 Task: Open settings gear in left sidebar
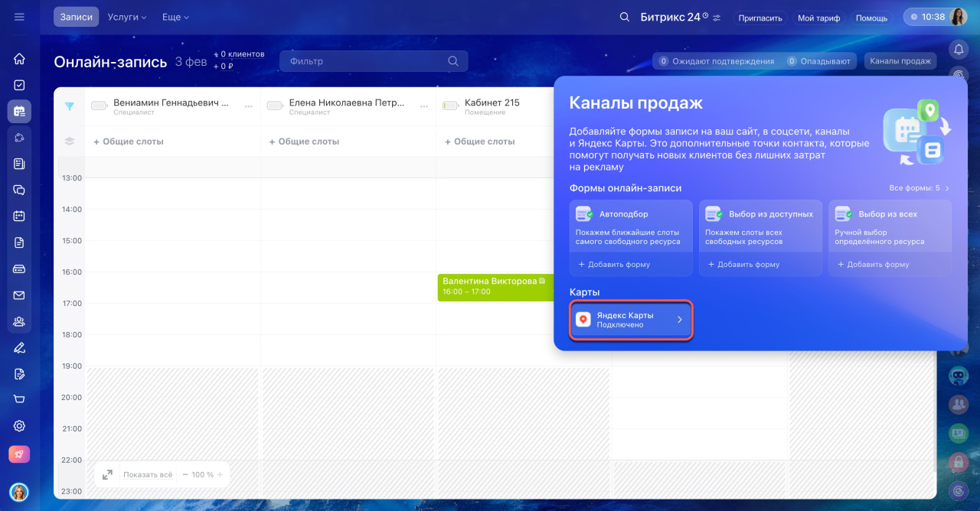(x=19, y=426)
